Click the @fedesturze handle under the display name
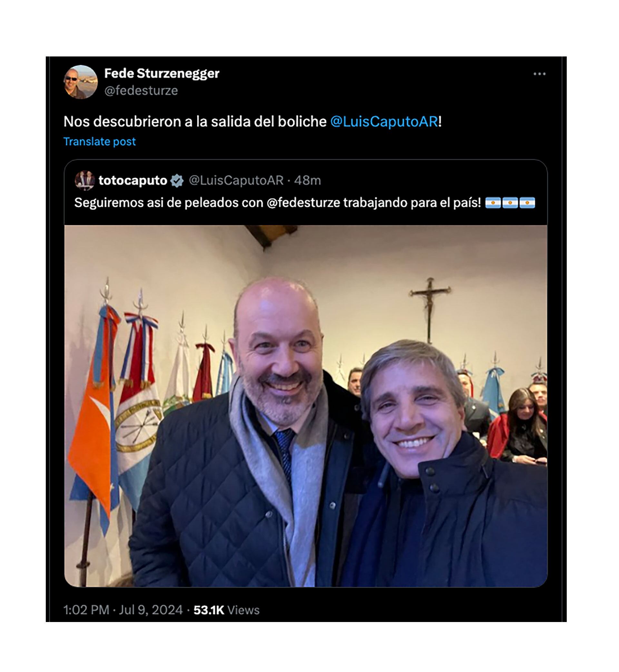 pos(141,90)
